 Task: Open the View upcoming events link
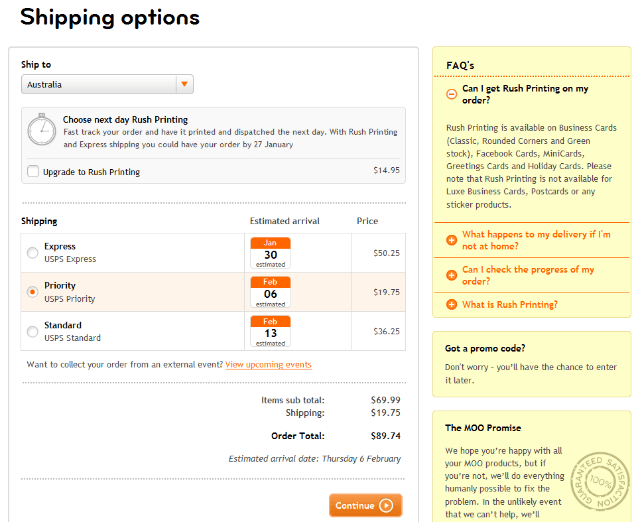(x=268, y=365)
